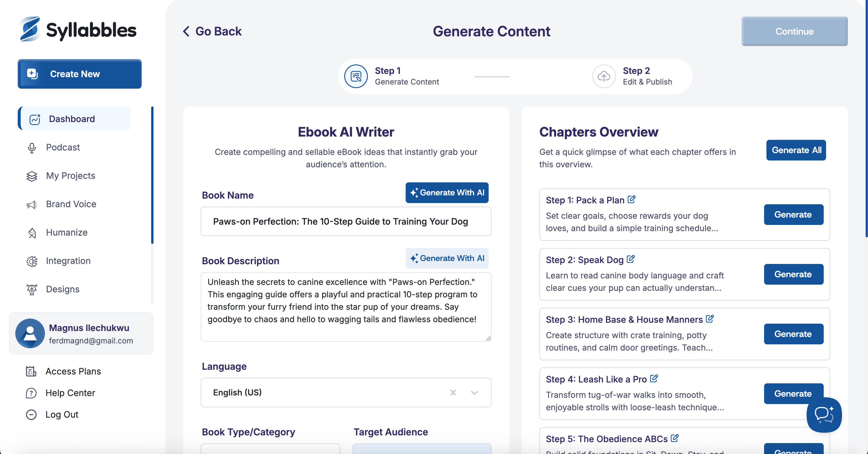This screenshot has width=868, height=454.
Task: Expand the Language dropdown arrow
Action: [474, 392]
